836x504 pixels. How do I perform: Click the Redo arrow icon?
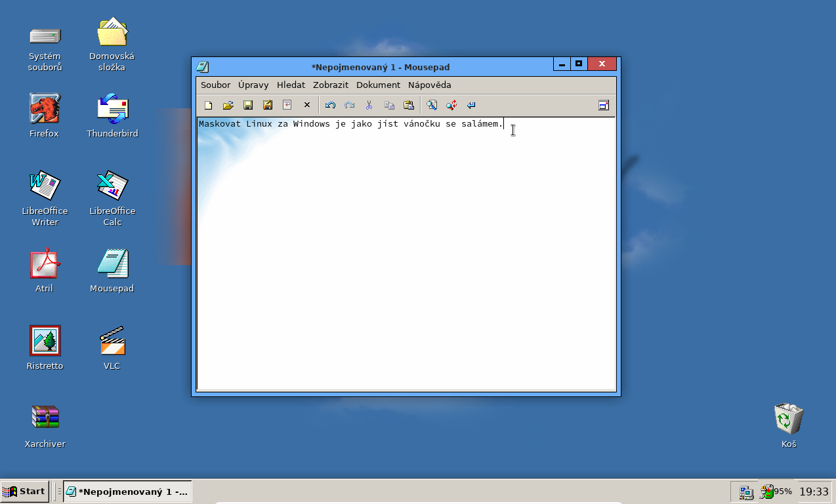[x=350, y=105]
